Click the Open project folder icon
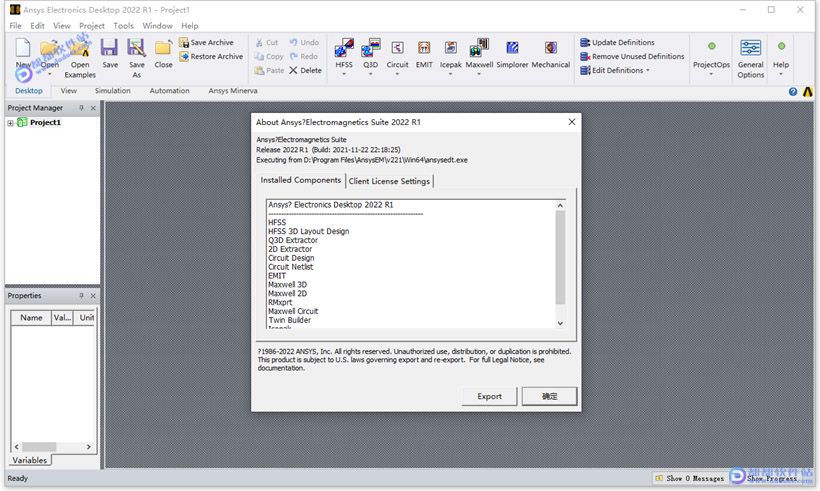Image resolution: width=820 pixels, height=491 pixels. (50, 48)
